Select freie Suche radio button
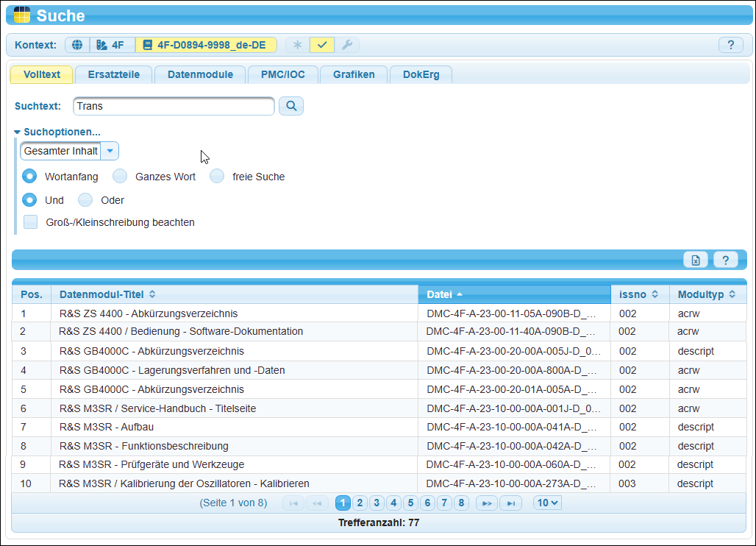 (217, 176)
